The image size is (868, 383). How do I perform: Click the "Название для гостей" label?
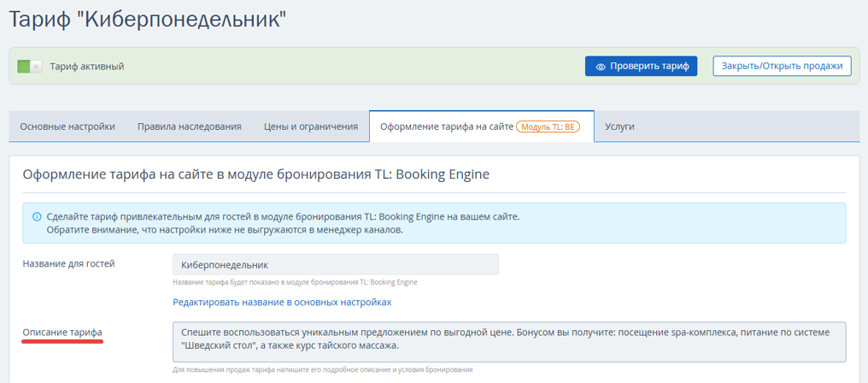coord(68,263)
